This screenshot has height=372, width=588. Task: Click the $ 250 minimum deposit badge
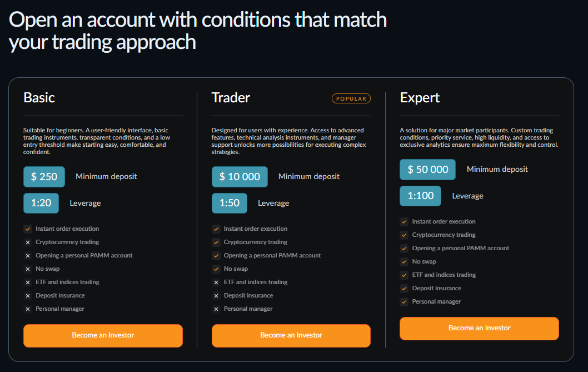[44, 177]
